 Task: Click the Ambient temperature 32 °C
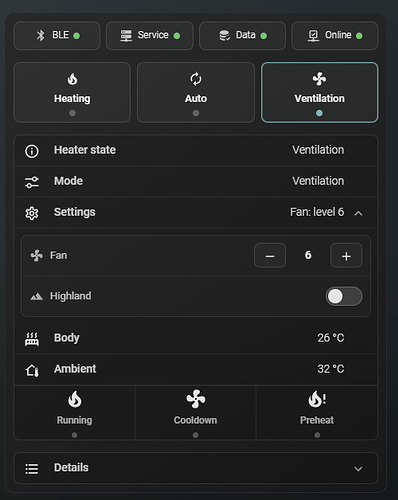(331, 369)
